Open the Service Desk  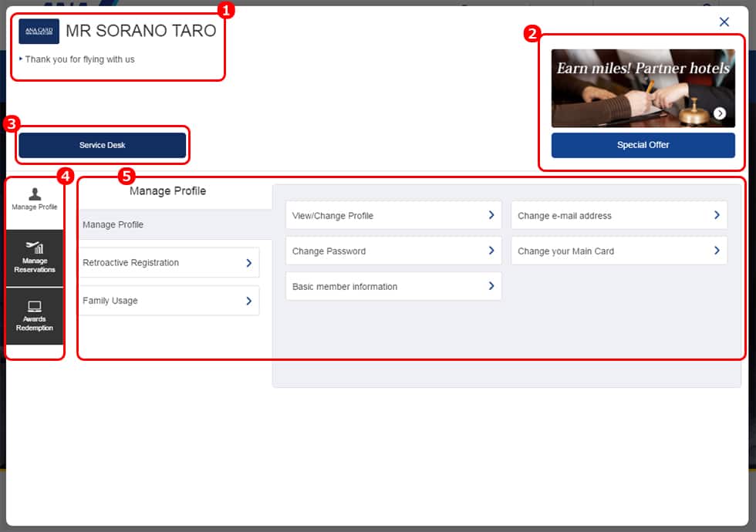[102, 145]
